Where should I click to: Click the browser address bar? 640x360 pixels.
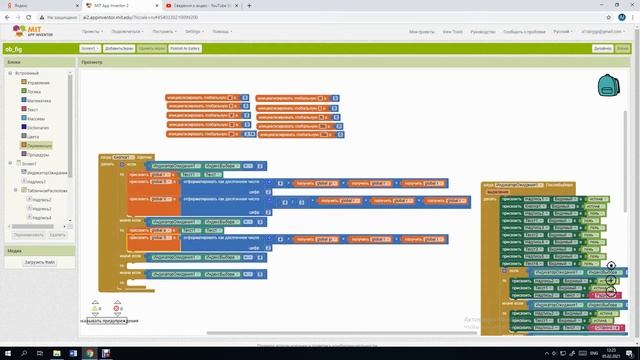click(x=318, y=18)
